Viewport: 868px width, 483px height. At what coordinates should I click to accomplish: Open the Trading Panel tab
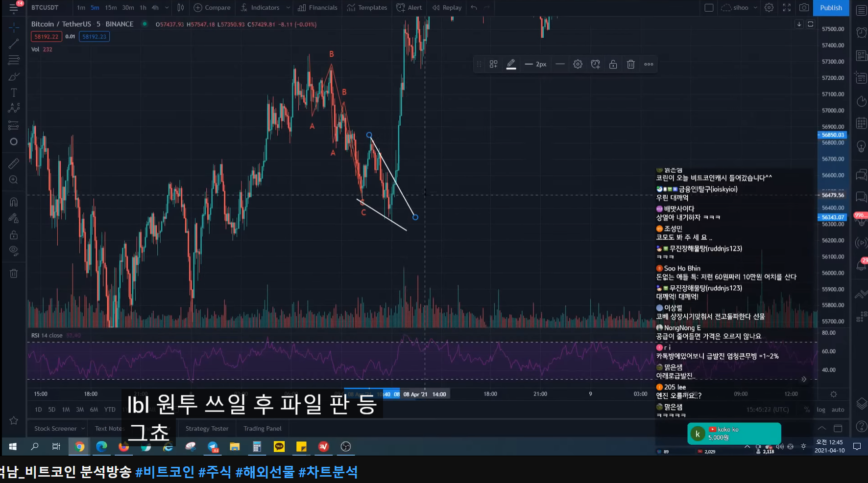[x=263, y=428]
